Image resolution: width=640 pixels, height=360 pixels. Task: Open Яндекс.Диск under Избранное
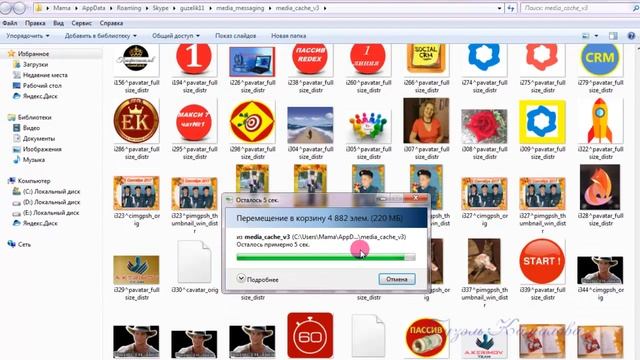tap(40, 96)
